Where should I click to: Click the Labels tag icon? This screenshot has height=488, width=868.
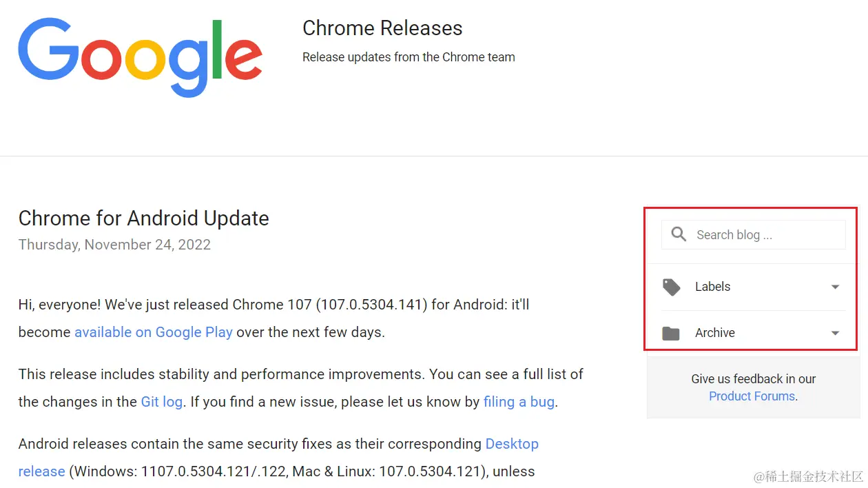click(x=671, y=287)
